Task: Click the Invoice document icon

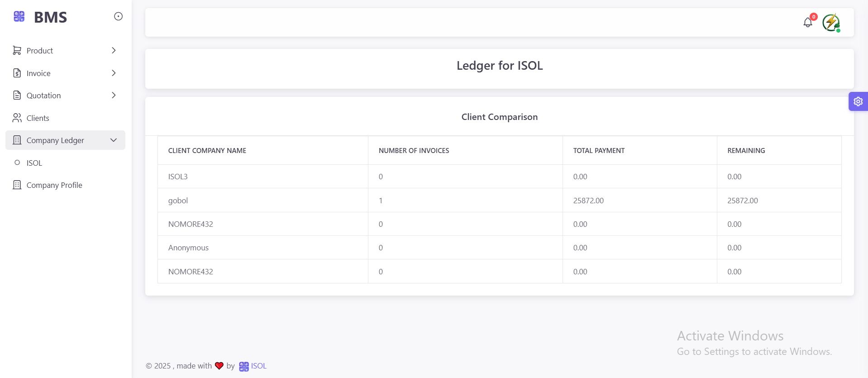Action: (x=17, y=73)
